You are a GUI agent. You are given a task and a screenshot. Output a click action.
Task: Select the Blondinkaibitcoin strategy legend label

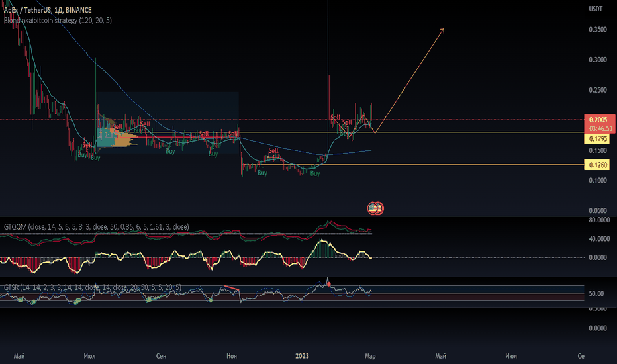(58, 20)
